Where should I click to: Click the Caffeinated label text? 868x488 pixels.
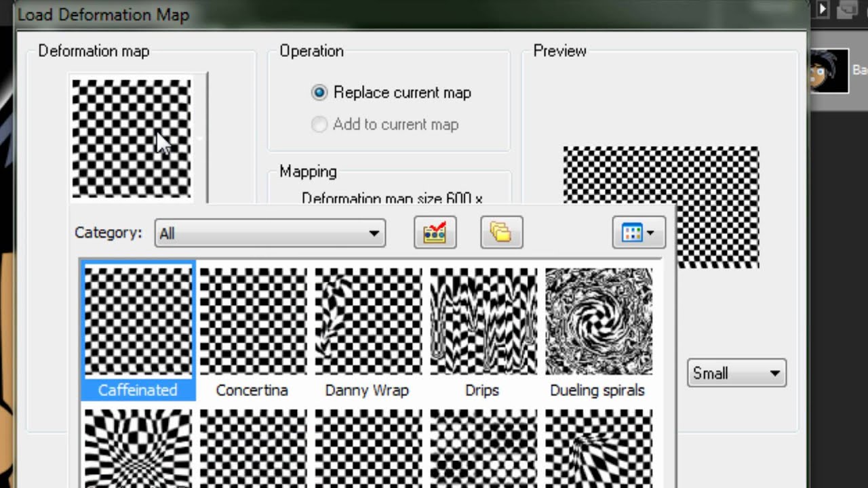pos(138,390)
